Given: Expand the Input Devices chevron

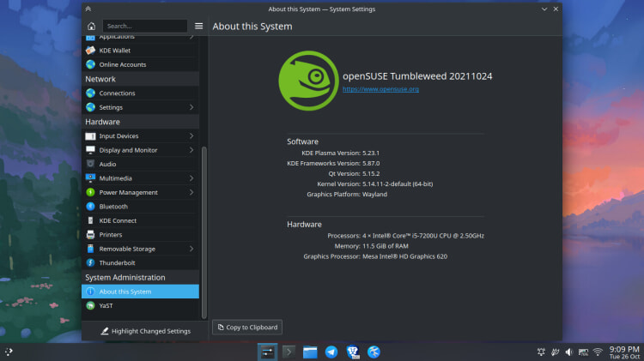Looking at the screenshot, I should [191, 135].
